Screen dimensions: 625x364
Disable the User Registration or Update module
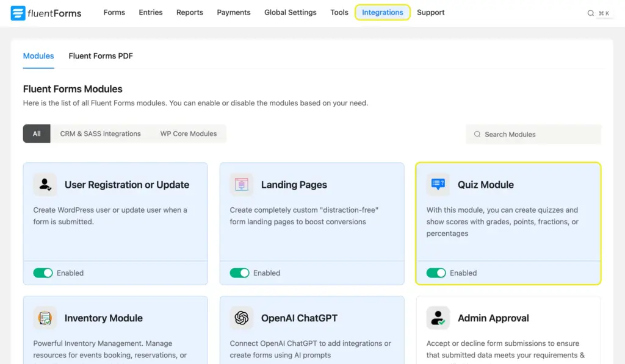43,273
